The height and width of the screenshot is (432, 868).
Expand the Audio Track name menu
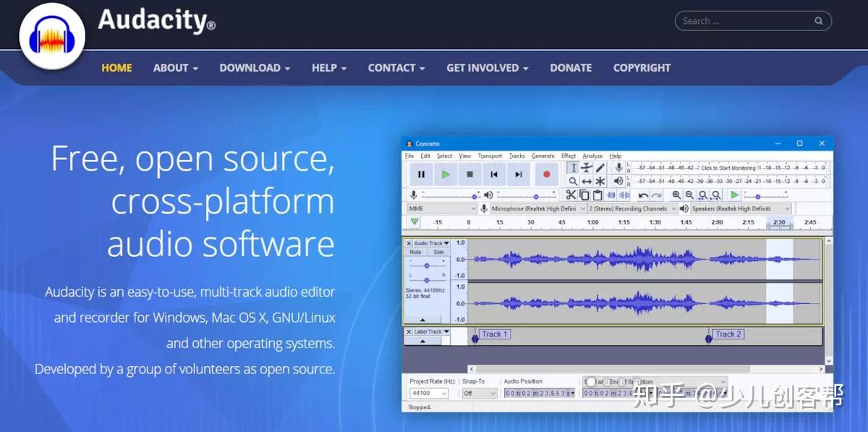click(x=432, y=243)
